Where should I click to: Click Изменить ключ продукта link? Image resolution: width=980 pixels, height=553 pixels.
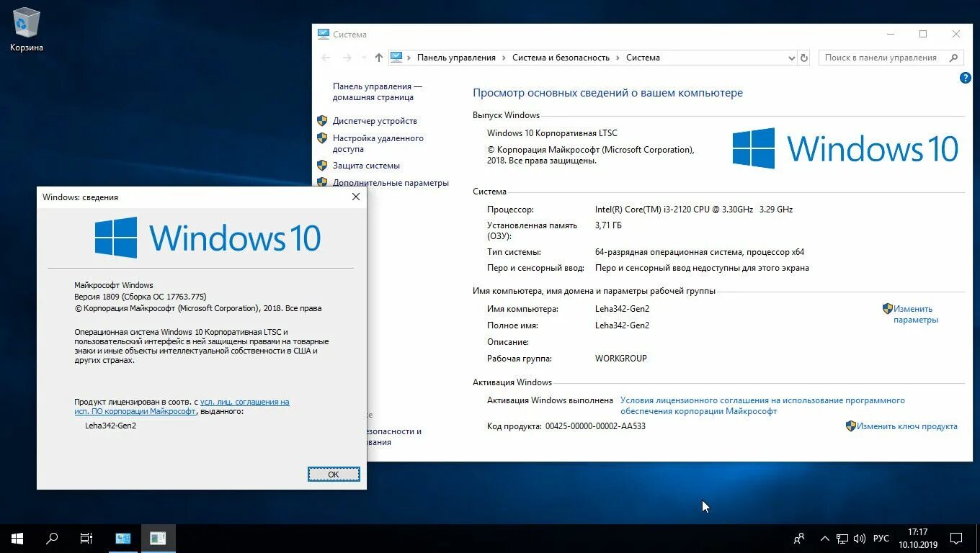tap(907, 426)
